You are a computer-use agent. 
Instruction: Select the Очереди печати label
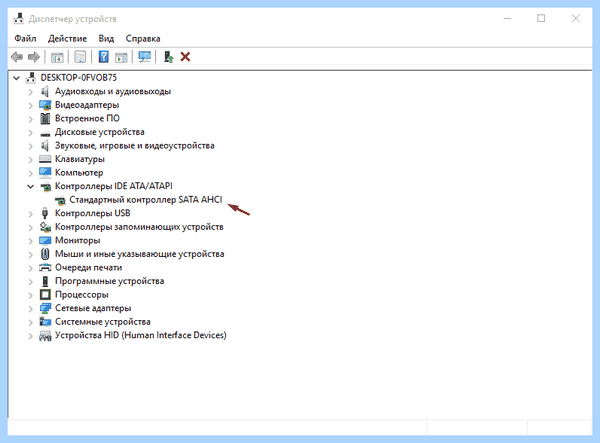pos(88,267)
